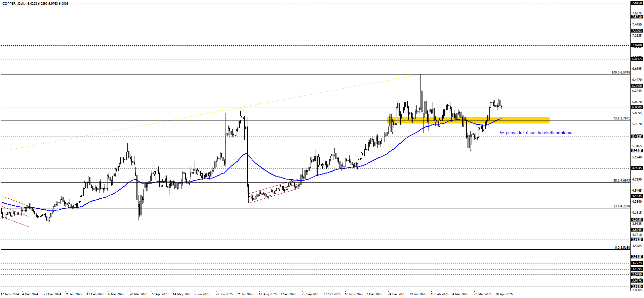
Task: Select the Fibonacci 38.2 4.6843 level label
Action: (621, 181)
